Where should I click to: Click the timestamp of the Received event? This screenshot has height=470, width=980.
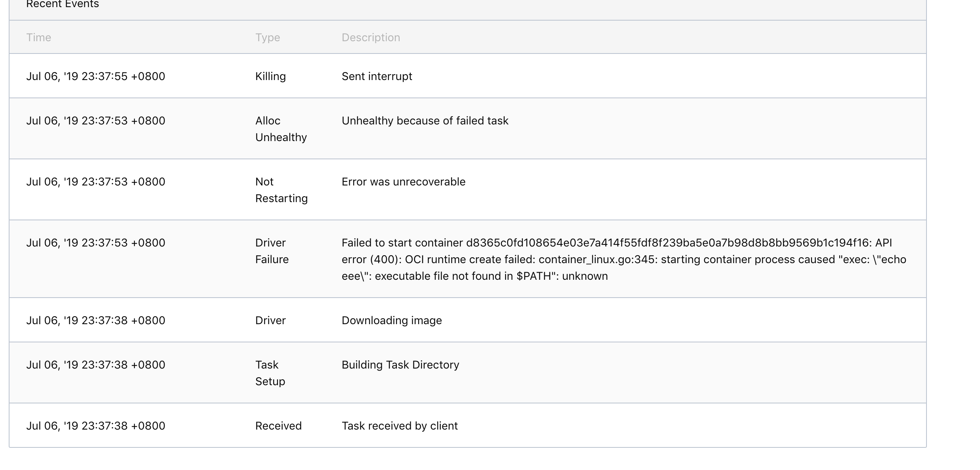point(96,426)
